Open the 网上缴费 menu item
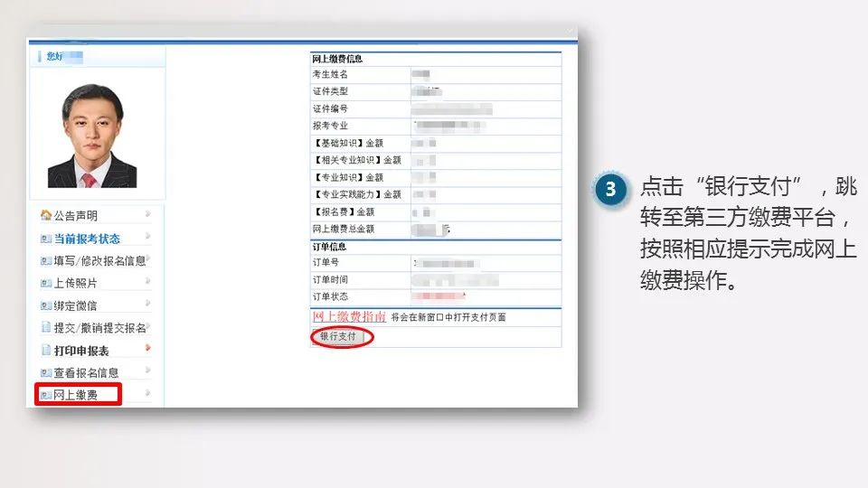This screenshot has height=488, width=868. (76, 395)
